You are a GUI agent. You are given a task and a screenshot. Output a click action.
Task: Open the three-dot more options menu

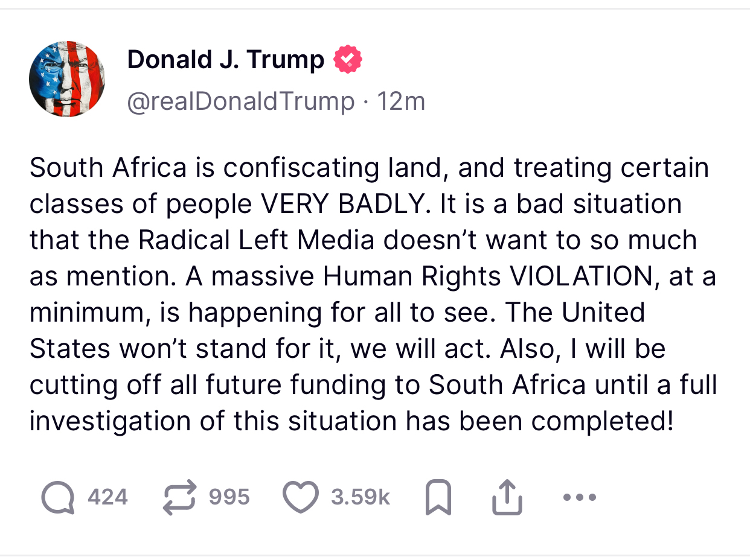point(579,498)
